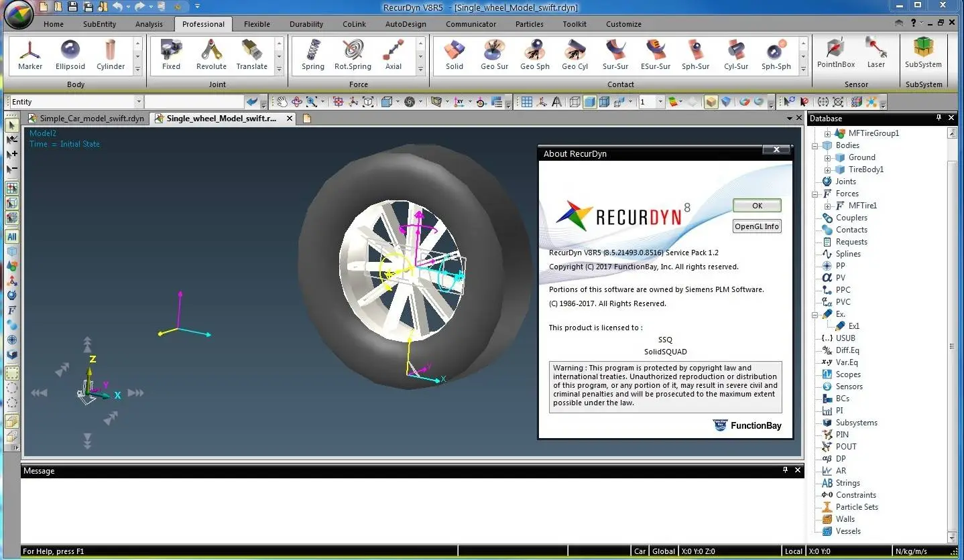
Task: Select Particle Sets in Database tree
Action: coord(857,507)
